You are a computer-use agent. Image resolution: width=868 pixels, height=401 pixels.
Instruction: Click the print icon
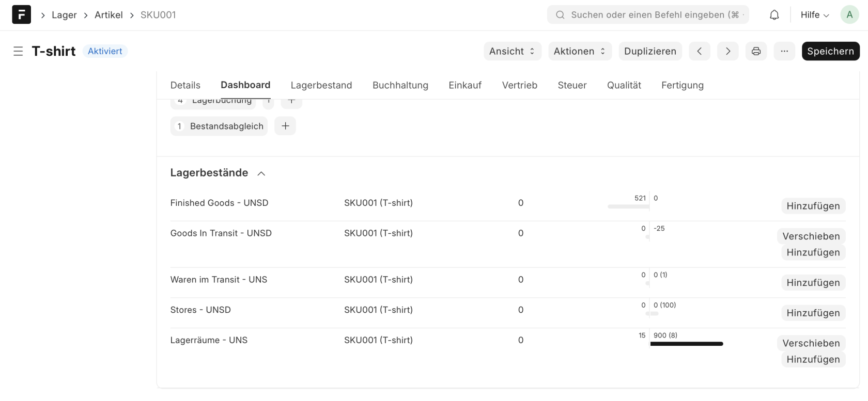756,51
